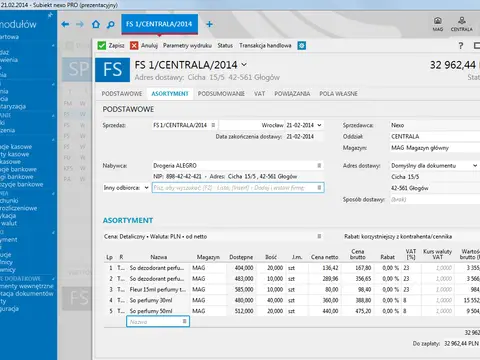Click Anuluj to cancel document
The height and width of the screenshot is (360, 480).
click(149, 46)
